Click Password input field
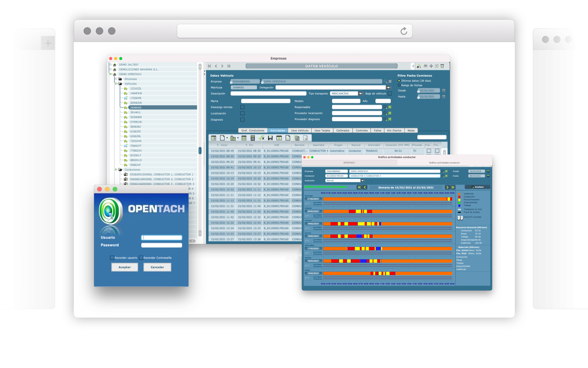The height and width of the screenshot is (368, 588). pyautogui.click(x=162, y=245)
